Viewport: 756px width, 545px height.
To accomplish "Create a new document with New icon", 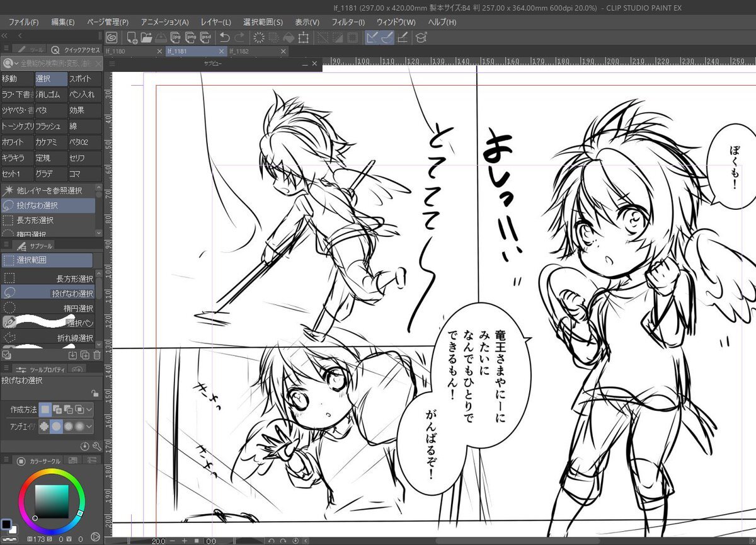I will (132, 37).
